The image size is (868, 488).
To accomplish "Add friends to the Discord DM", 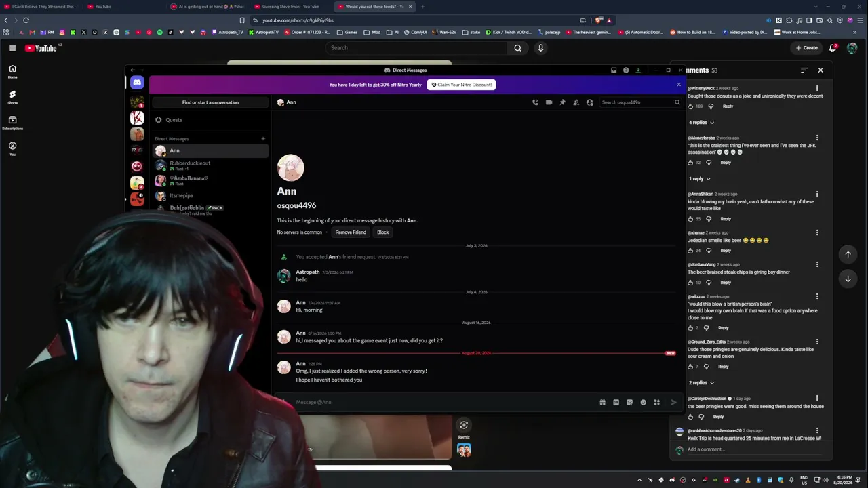I will point(576,102).
